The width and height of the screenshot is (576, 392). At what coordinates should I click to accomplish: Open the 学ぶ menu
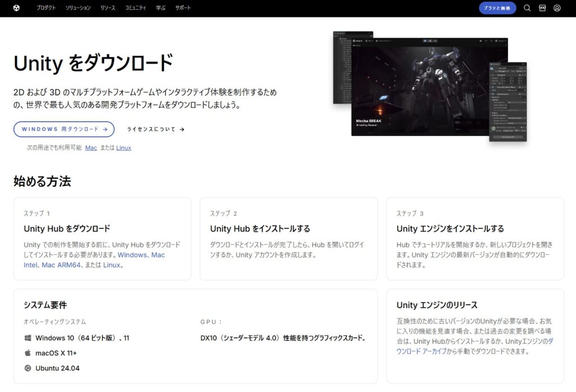pyautogui.click(x=160, y=8)
